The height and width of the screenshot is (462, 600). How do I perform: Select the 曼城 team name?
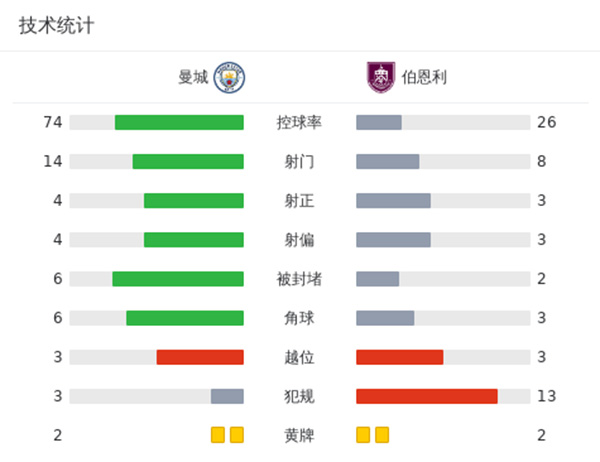[x=193, y=77]
